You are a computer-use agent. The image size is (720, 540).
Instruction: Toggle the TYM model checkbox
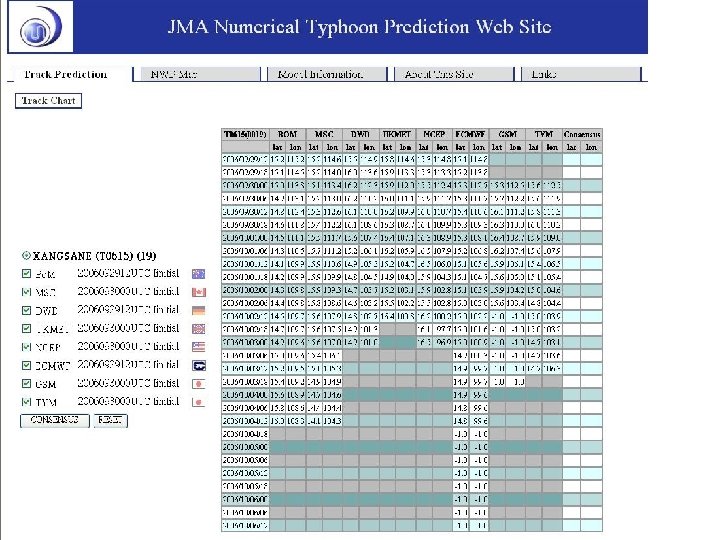pos(26,402)
